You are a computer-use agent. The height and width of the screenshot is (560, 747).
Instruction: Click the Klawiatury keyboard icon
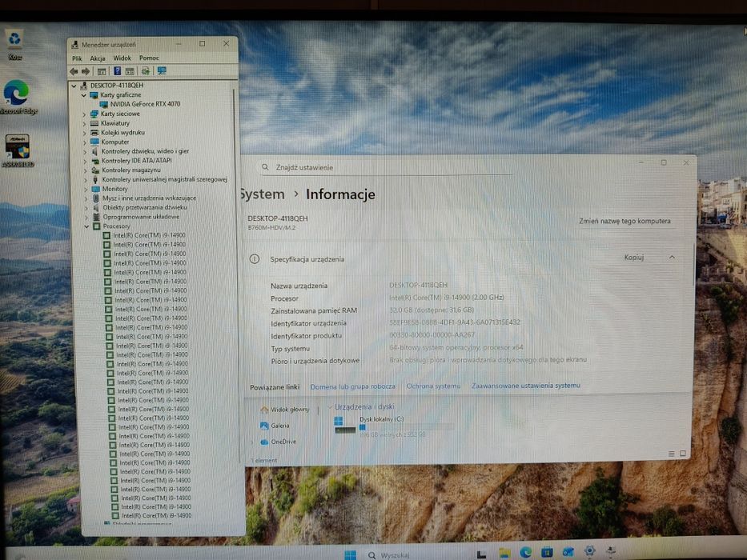coord(94,123)
